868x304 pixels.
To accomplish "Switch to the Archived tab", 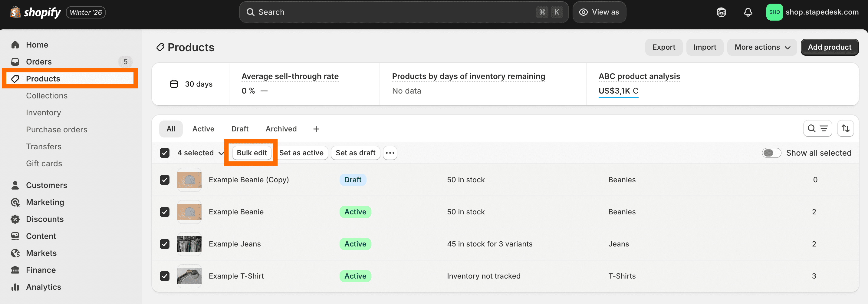I will click(281, 129).
